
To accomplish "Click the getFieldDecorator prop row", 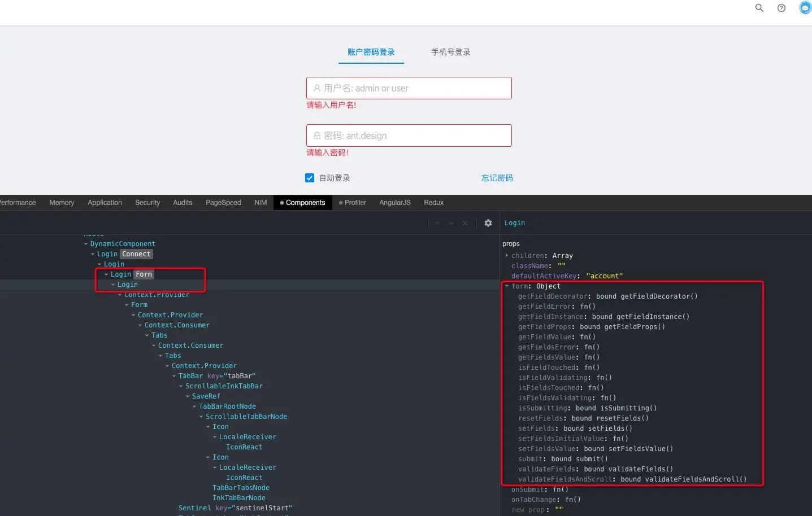I will [x=608, y=296].
